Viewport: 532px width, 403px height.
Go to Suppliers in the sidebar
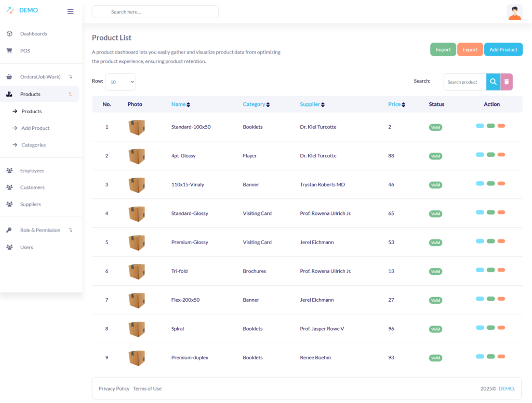[x=30, y=204]
